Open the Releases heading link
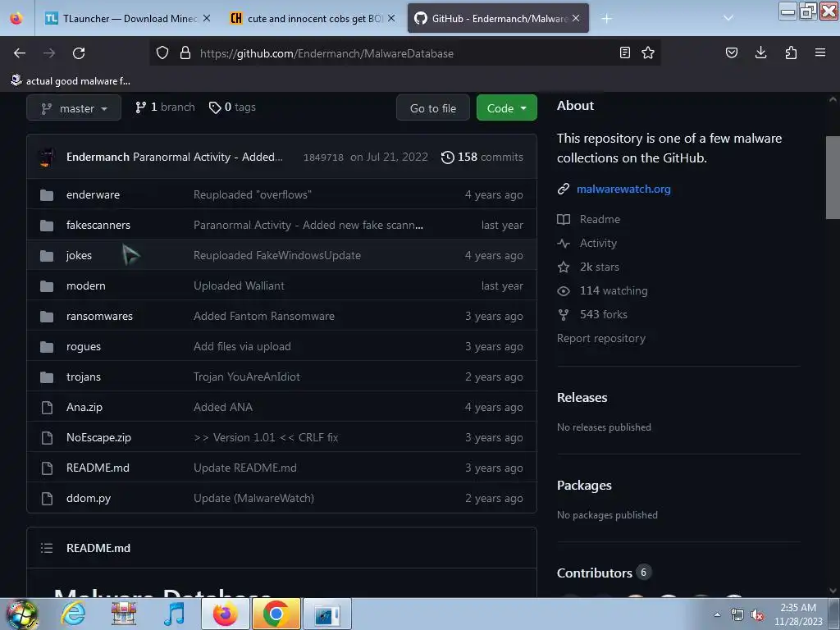Viewport: 840px width, 630px height. 582,398
